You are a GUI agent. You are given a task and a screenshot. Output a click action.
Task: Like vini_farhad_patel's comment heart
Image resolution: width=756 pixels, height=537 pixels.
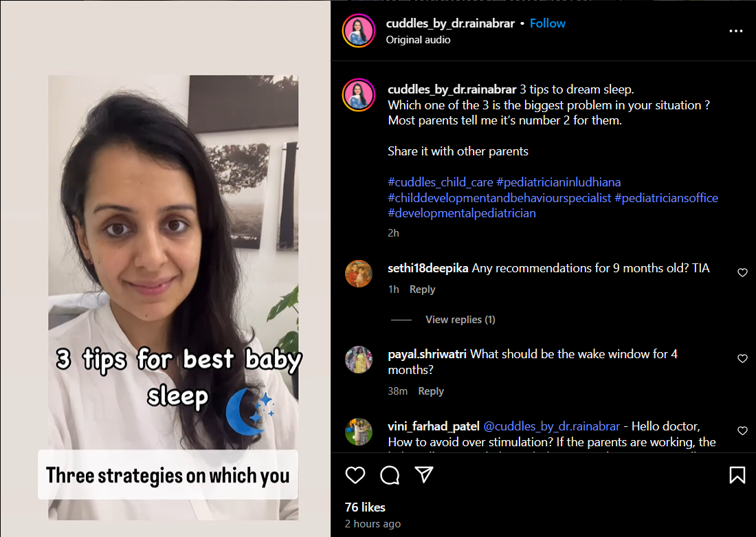click(x=742, y=431)
